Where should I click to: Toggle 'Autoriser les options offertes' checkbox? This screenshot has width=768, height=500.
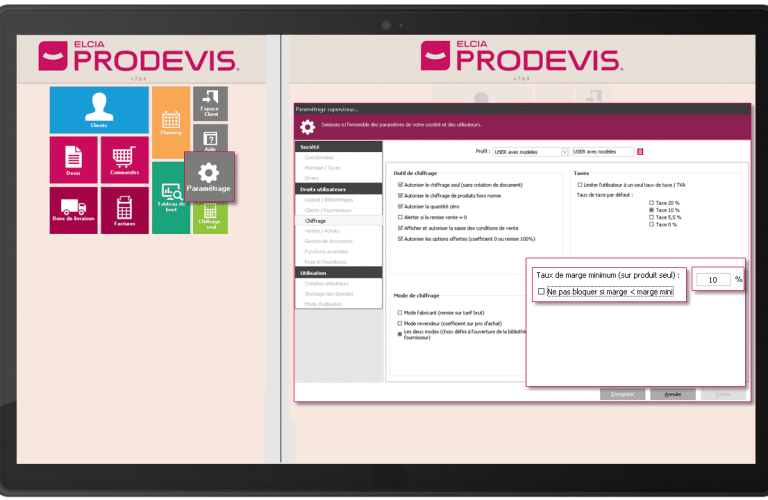click(x=400, y=238)
